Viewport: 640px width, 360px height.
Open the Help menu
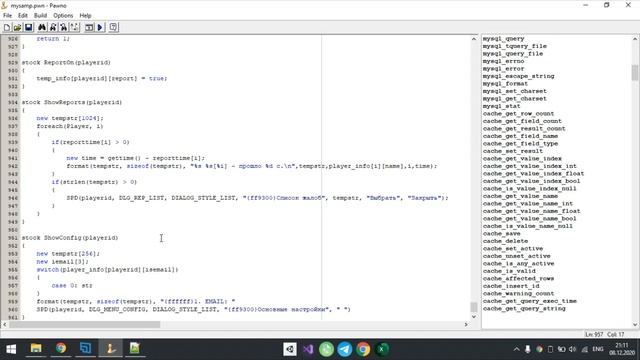(x=85, y=16)
